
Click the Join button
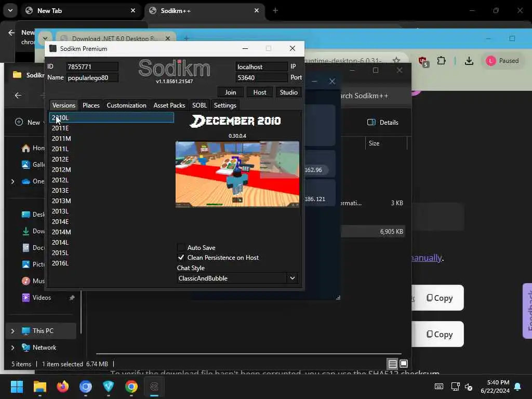point(230,92)
